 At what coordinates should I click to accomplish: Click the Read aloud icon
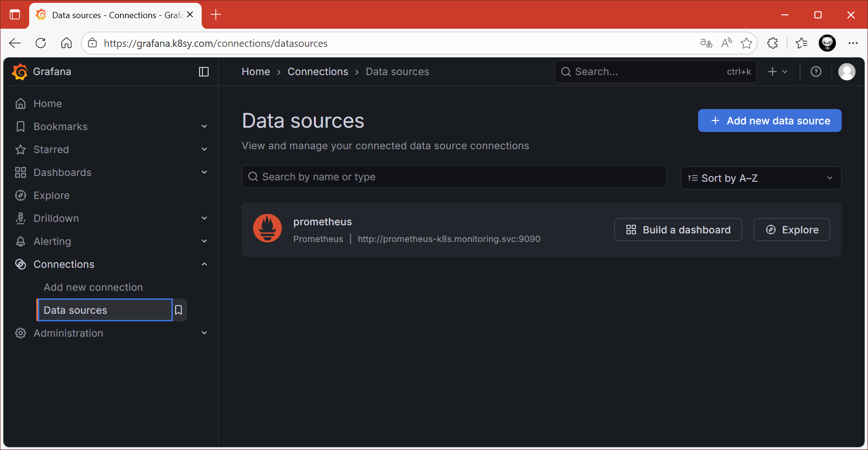click(x=726, y=44)
